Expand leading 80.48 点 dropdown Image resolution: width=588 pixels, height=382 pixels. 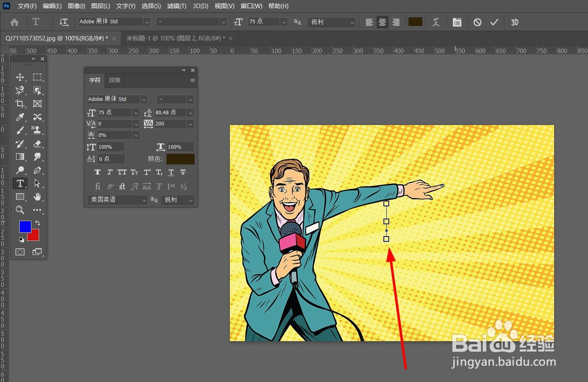click(190, 112)
